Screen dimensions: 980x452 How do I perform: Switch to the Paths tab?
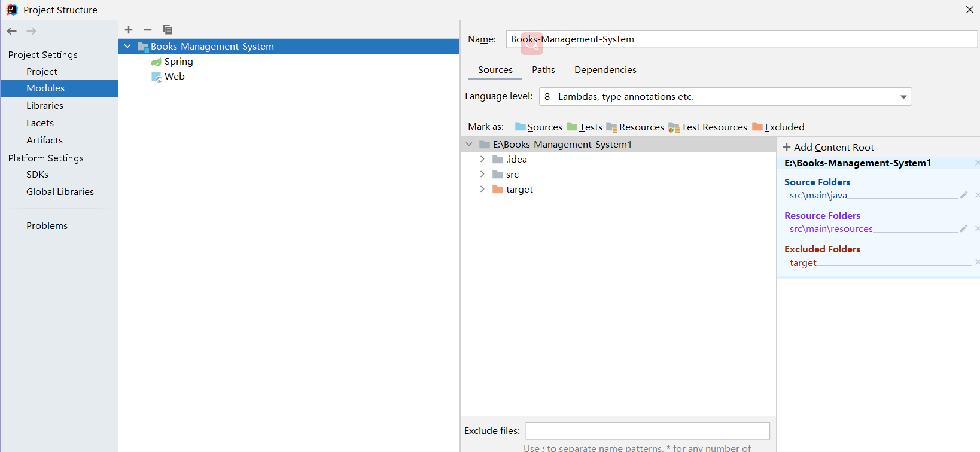click(543, 70)
